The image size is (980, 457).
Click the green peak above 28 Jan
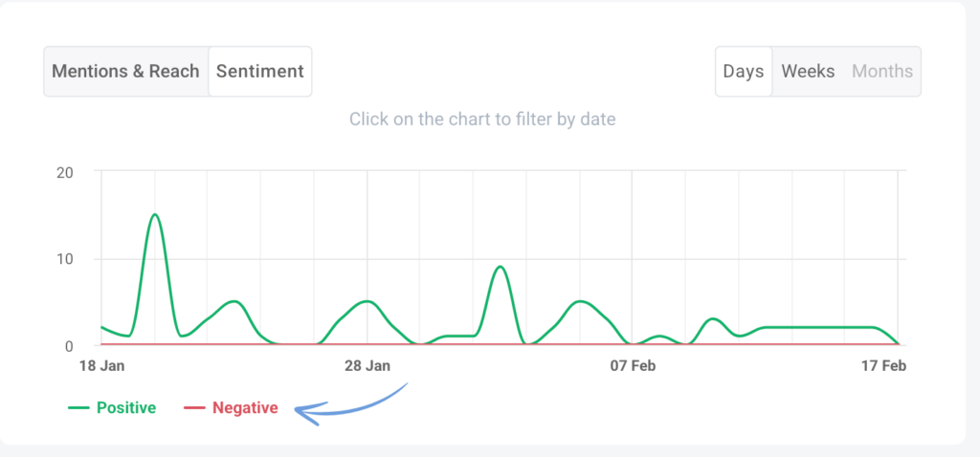point(367,302)
